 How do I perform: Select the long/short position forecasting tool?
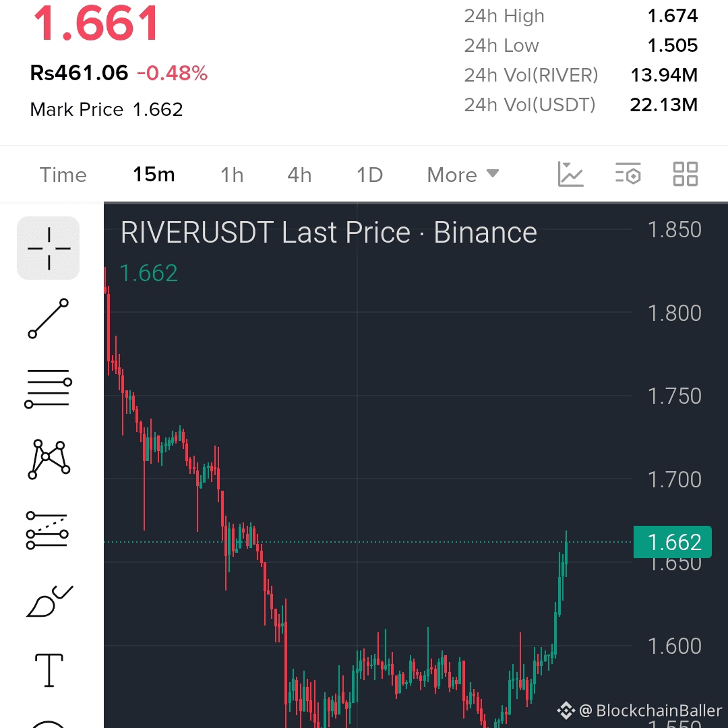pyautogui.click(x=47, y=530)
